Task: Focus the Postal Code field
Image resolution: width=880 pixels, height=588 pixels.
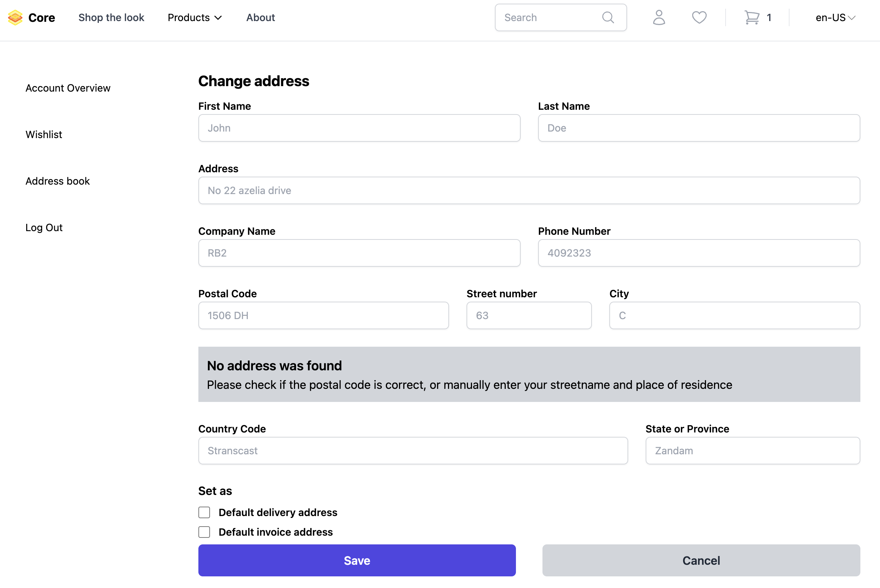Action: [x=323, y=315]
